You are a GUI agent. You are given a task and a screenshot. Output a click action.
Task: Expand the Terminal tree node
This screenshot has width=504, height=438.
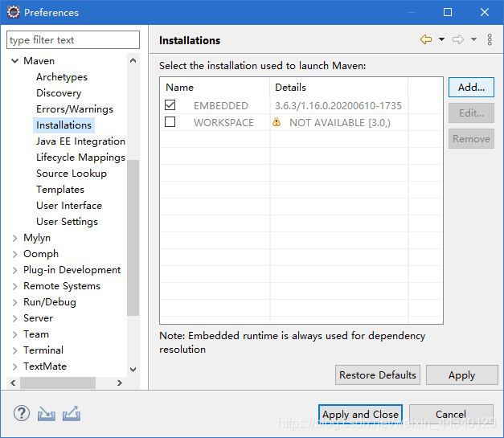(14, 350)
